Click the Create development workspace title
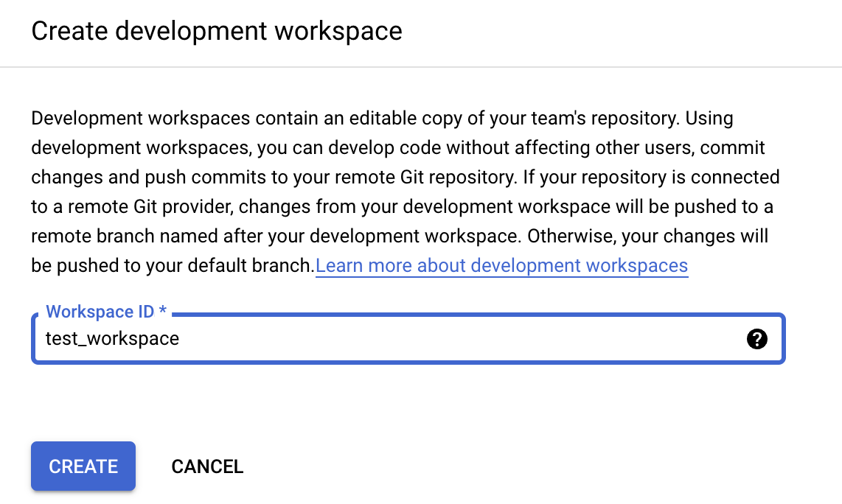This screenshot has width=842, height=504. tap(216, 31)
